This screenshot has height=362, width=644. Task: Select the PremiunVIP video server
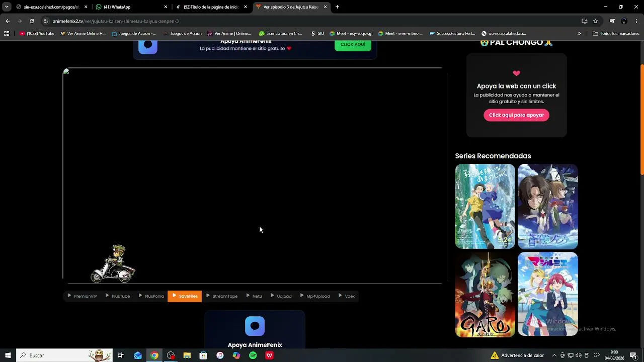pos(82,296)
